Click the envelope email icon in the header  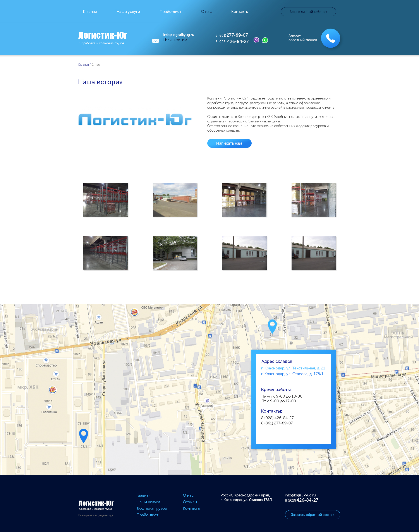(x=155, y=41)
